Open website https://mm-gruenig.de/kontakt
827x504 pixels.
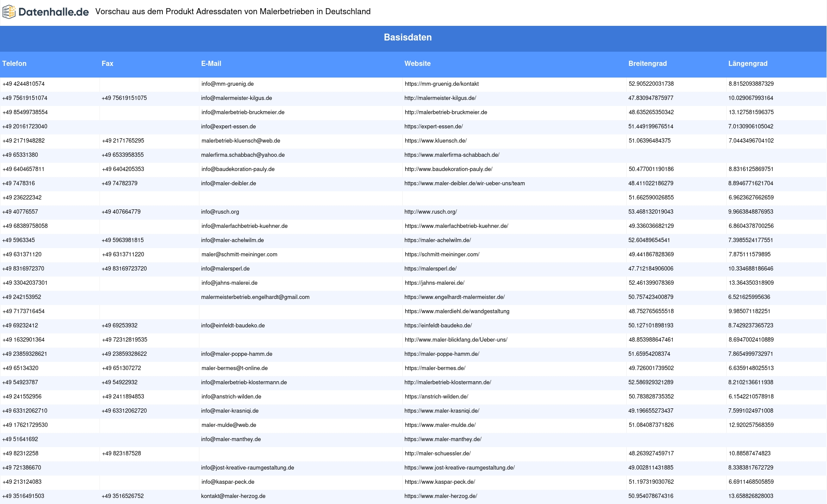tap(441, 84)
